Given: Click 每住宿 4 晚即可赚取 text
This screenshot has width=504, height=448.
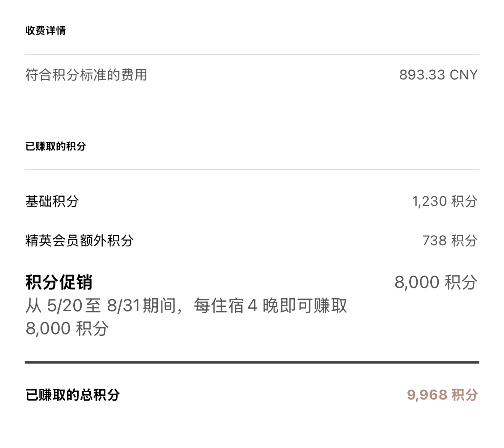Looking at the screenshot, I should click(x=270, y=306).
